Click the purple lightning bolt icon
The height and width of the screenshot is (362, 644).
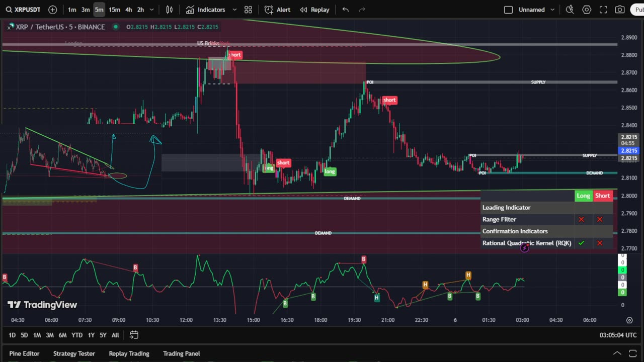tap(524, 247)
